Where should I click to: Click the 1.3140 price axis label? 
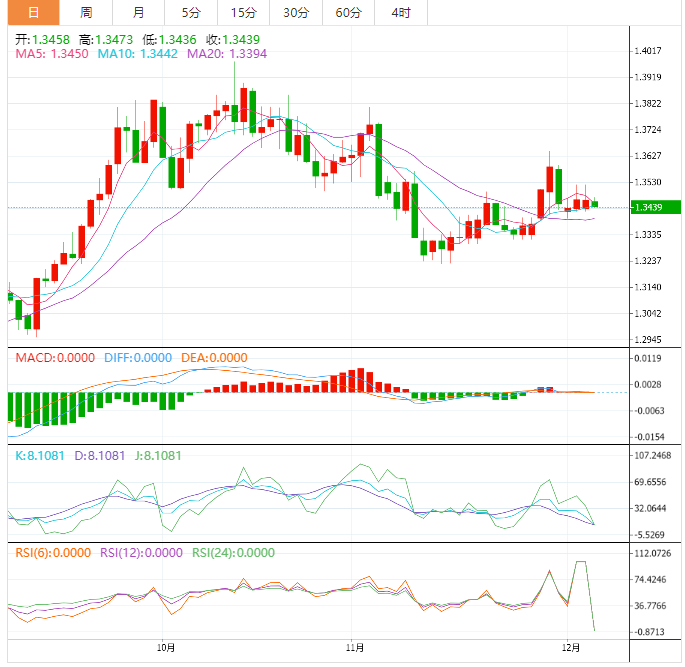pos(648,287)
